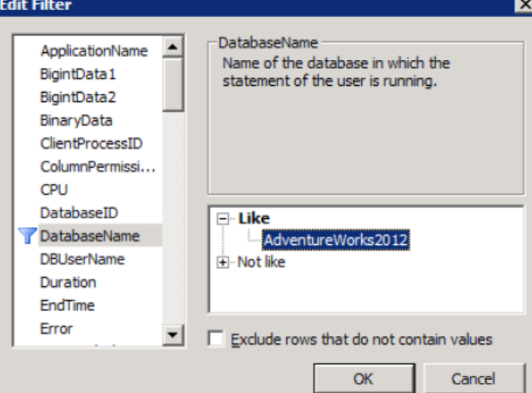
Task: Select Duration in the column list
Action: (x=68, y=282)
